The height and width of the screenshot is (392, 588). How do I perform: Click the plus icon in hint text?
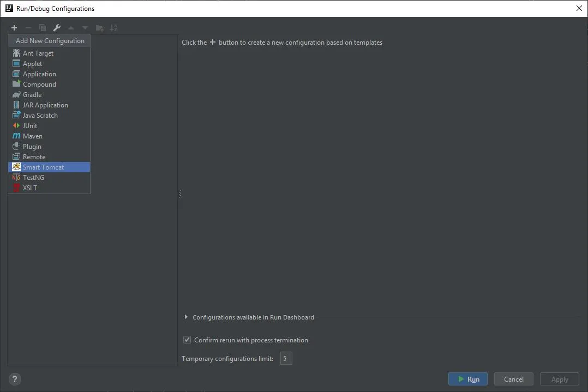point(213,43)
